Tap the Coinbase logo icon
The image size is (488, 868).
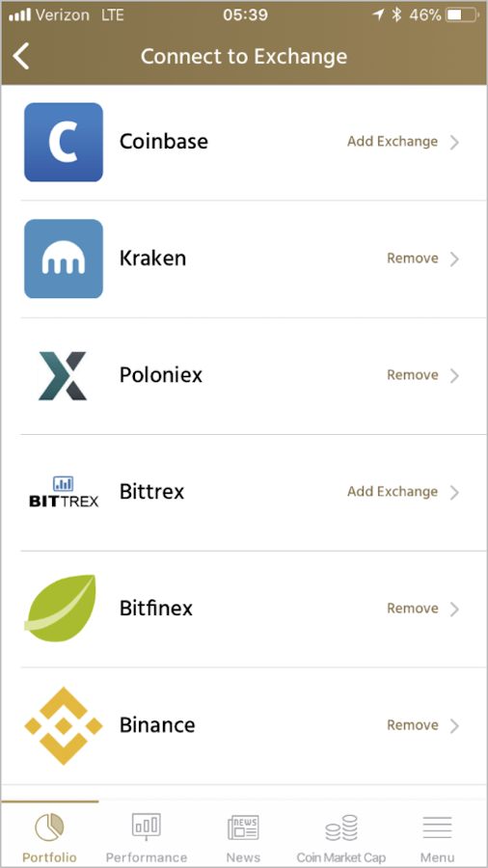[x=64, y=143]
